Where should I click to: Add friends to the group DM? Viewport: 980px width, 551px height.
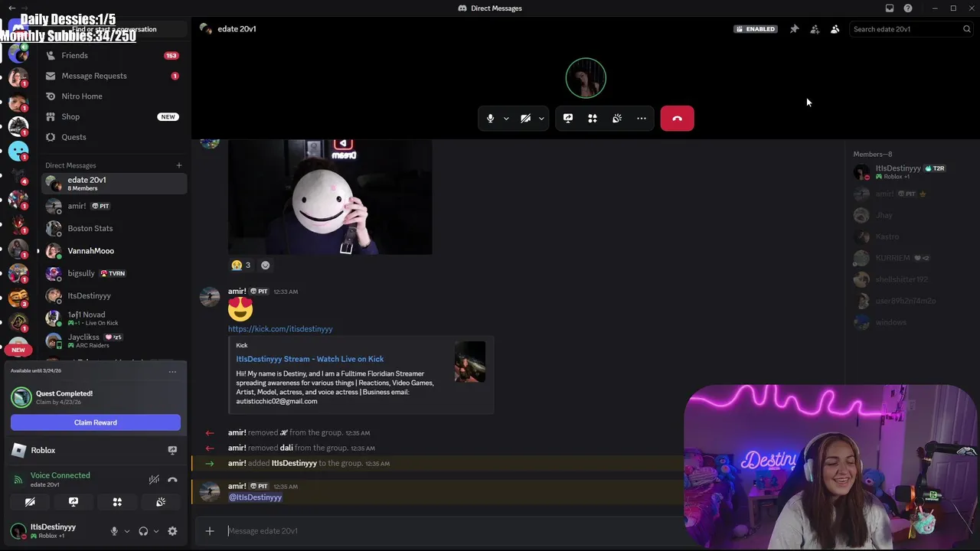815,29
